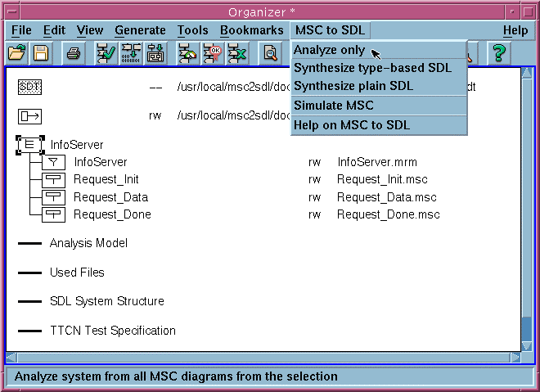The width and height of the screenshot is (540, 392).
Task: Click the Analyze icon with green checkmark
Action: point(106,53)
